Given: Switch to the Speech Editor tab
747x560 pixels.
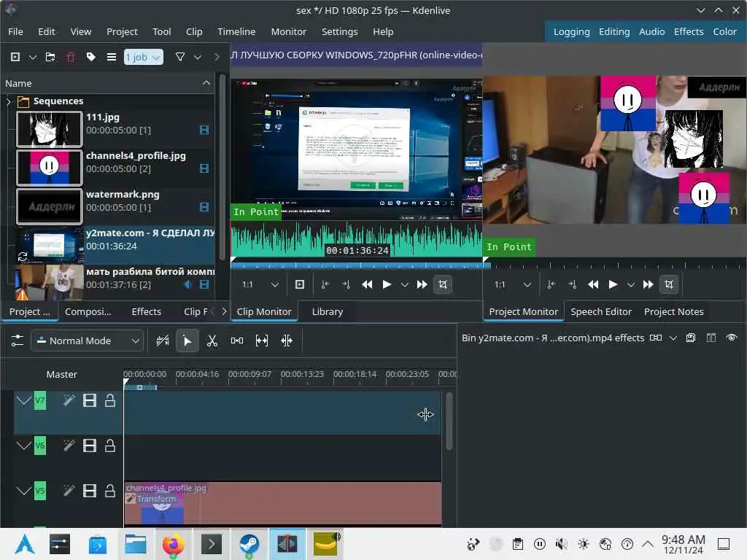Looking at the screenshot, I should pyautogui.click(x=601, y=311).
